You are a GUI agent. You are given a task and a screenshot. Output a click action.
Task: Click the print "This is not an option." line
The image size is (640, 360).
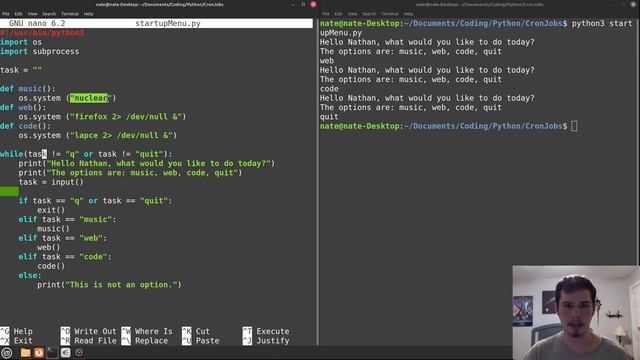coord(109,285)
